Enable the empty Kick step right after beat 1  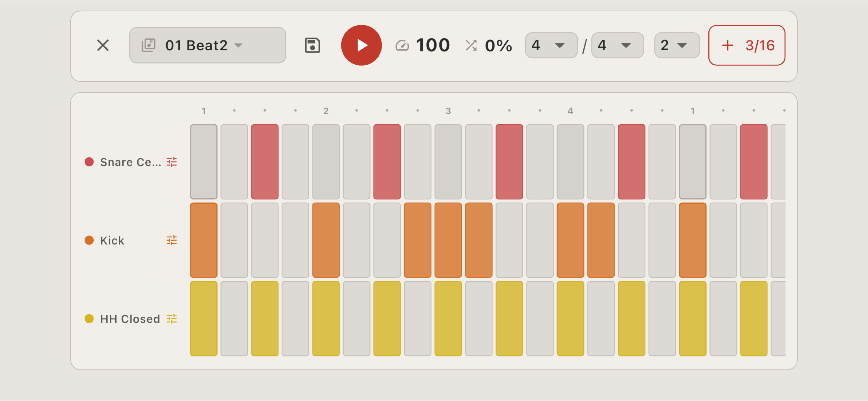[x=234, y=240]
